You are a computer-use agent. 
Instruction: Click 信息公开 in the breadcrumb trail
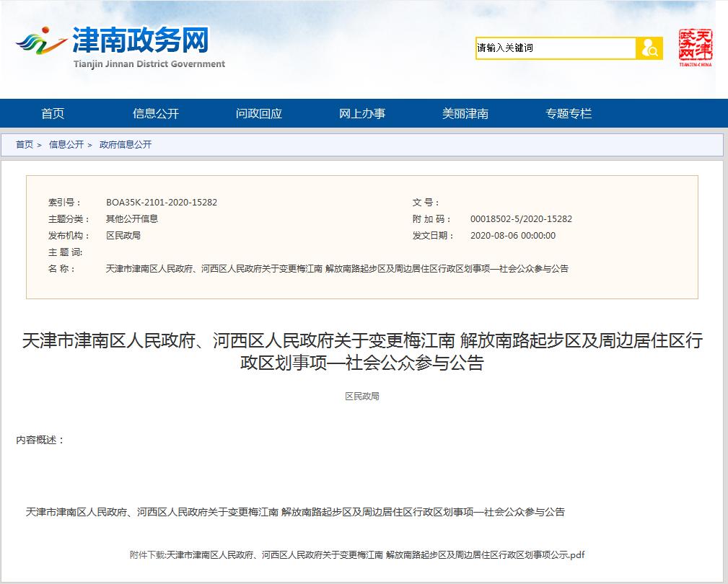pos(66,145)
